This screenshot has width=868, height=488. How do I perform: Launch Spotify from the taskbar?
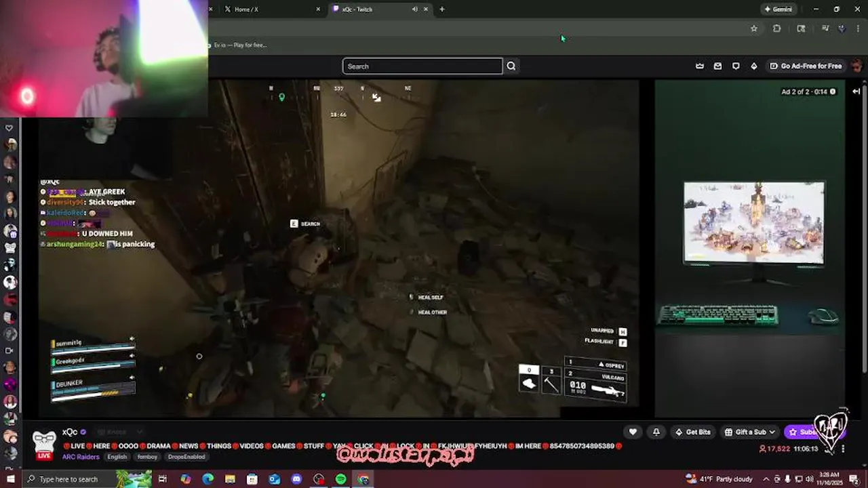[340, 479]
